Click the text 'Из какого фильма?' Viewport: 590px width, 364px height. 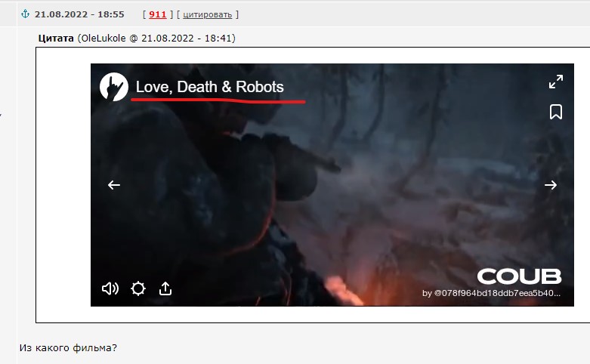click(x=68, y=348)
